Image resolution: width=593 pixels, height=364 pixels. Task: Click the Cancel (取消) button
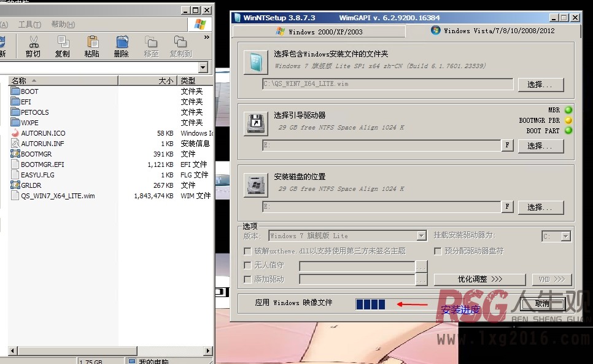click(x=542, y=303)
